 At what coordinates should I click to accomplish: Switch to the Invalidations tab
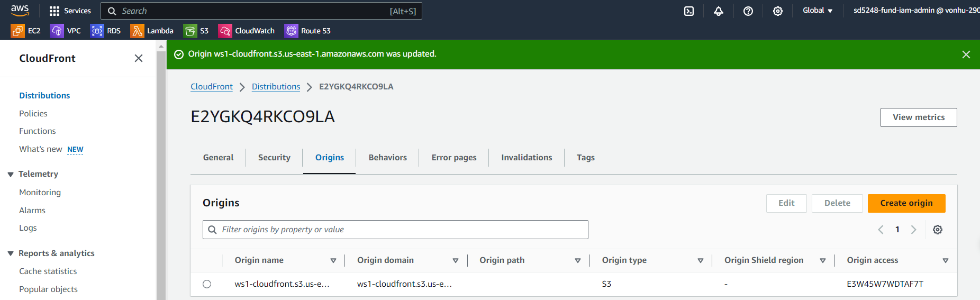[526, 158]
